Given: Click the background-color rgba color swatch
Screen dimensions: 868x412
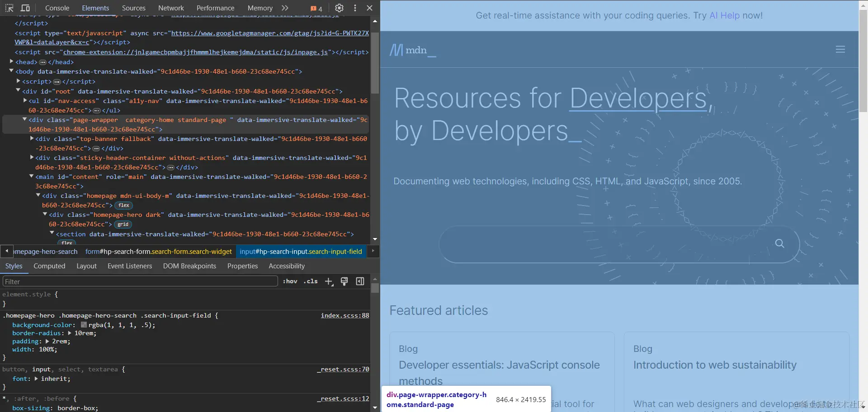Looking at the screenshot, I should 84,325.
